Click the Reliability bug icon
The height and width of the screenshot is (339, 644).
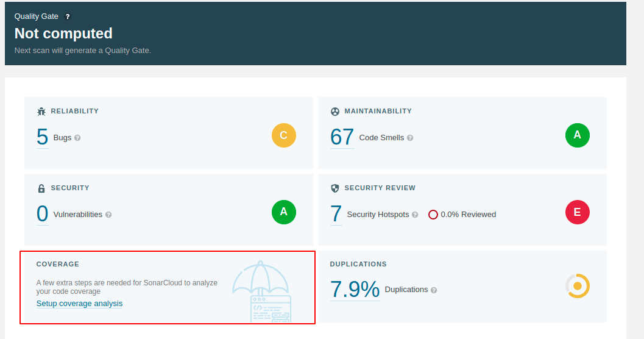(41, 112)
